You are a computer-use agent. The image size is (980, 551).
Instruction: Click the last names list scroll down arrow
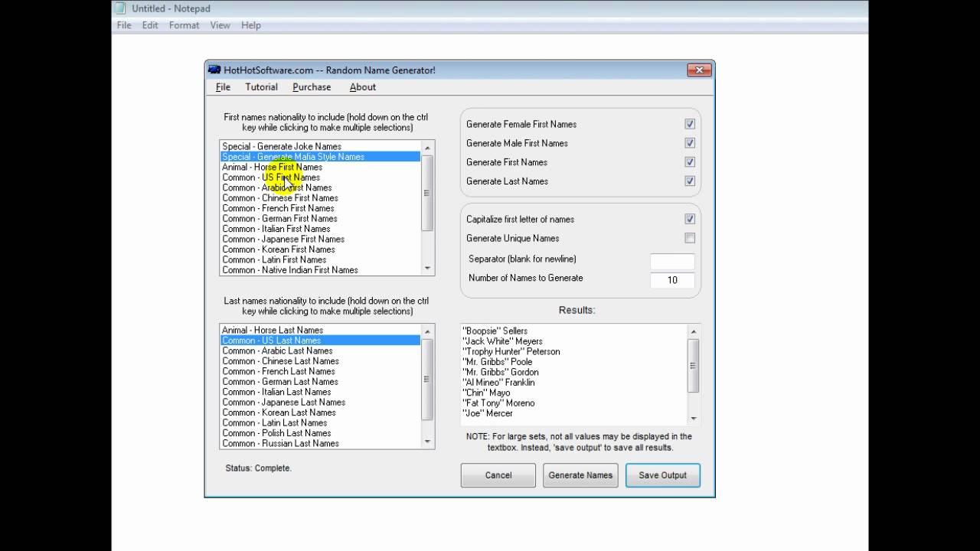click(428, 442)
